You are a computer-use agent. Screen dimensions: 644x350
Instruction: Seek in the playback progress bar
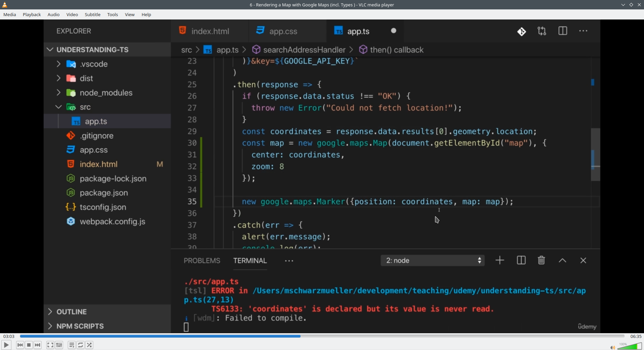click(x=322, y=336)
